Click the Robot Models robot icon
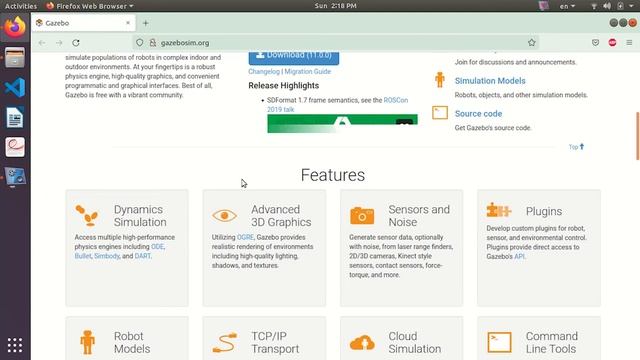The width and height of the screenshot is (640, 360). click(87, 342)
